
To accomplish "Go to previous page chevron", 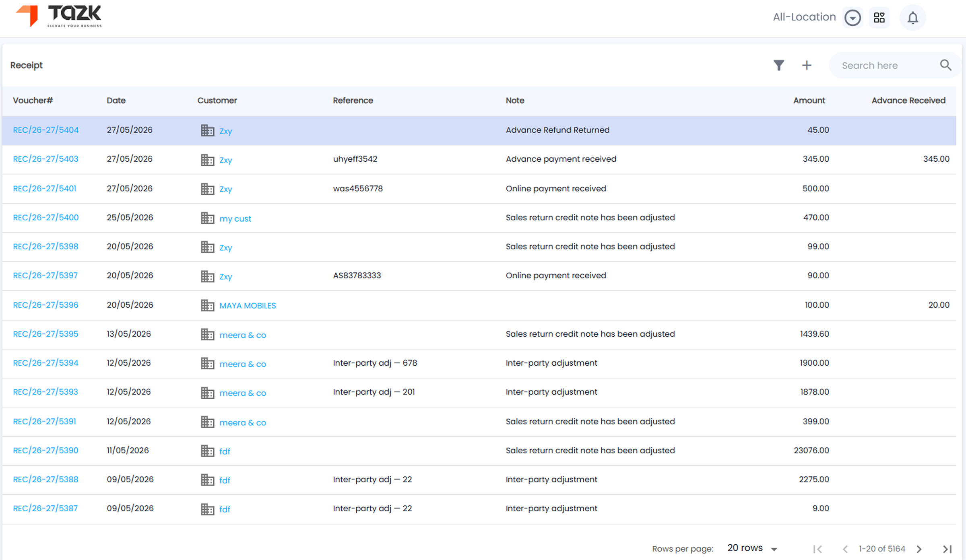I will click(x=845, y=549).
